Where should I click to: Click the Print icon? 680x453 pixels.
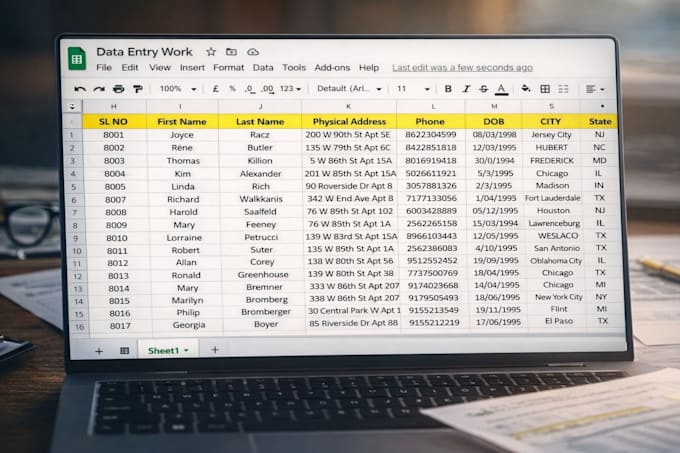pos(118,89)
